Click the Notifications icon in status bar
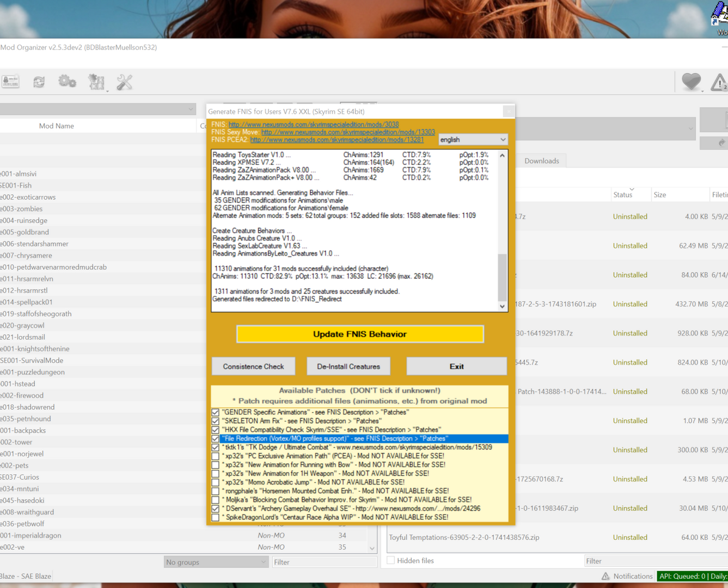This screenshot has height=588, width=728. tap(605, 576)
